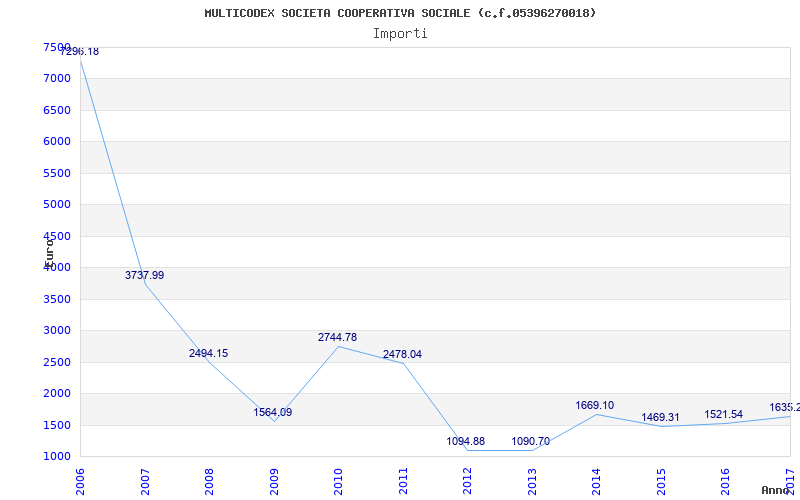Click the 7000 y-axis tick label
Image resolution: width=800 pixels, height=500 pixels.
point(57,79)
